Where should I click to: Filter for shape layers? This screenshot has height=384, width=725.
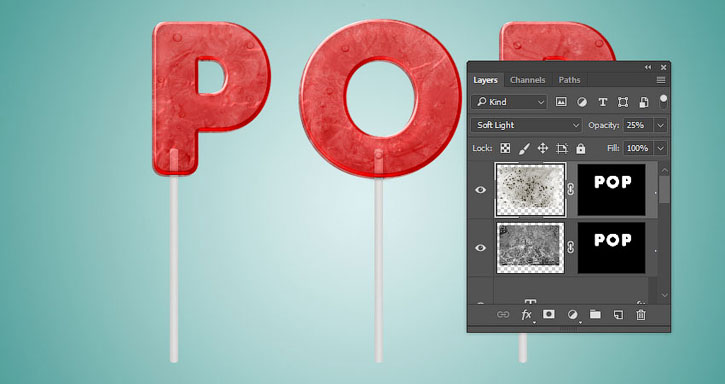tap(623, 102)
